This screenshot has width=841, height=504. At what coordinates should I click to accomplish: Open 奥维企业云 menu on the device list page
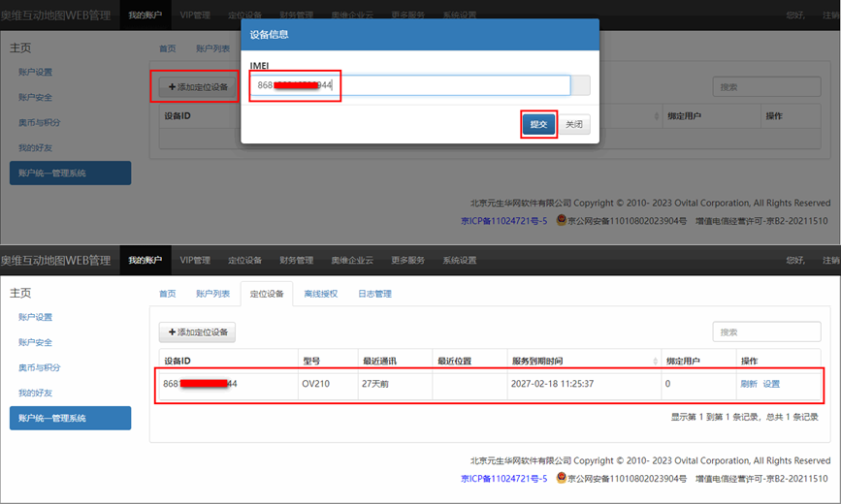(x=352, y=260)
